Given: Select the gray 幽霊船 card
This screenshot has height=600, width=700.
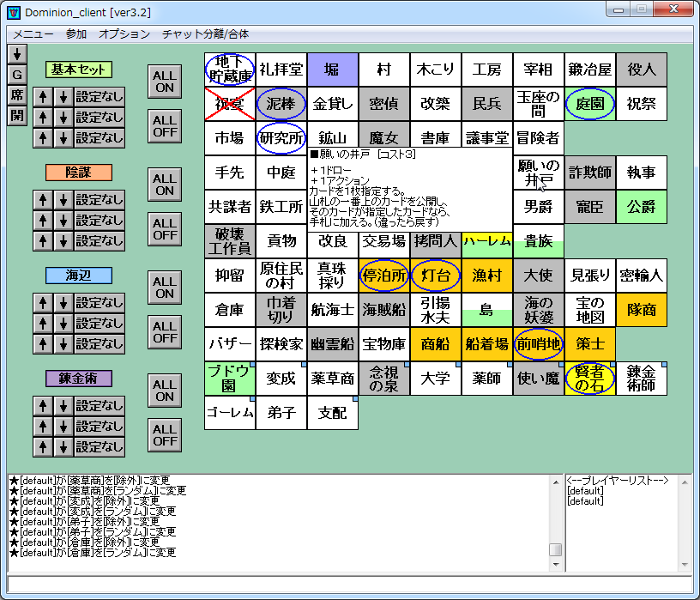Looking at the screenshot, I should 332,344.
